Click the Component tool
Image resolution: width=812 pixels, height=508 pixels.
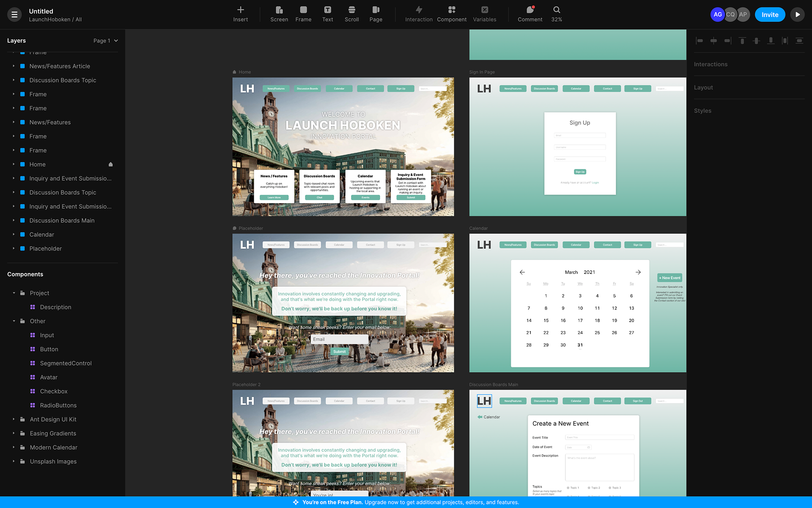coord(452,14)
